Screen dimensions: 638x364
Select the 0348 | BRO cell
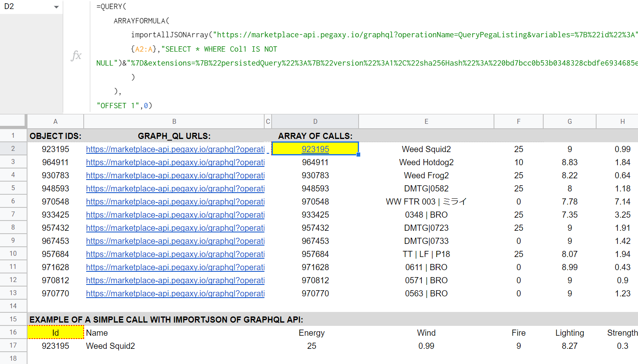(x=426, y=215)
